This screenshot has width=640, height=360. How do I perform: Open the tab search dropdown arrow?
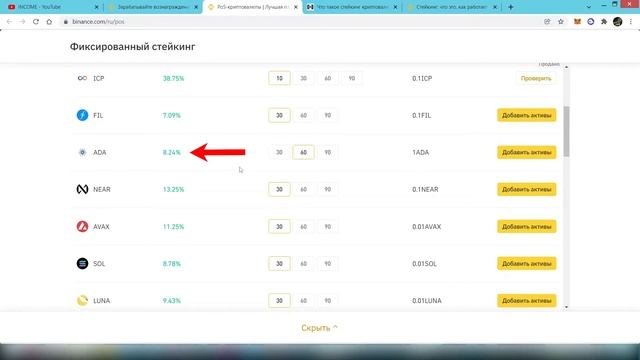[x=588, y=7]
